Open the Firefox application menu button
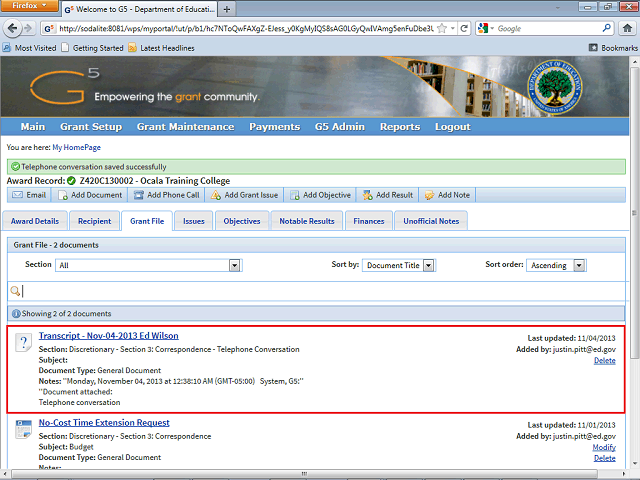640x480 pixels. (29, 5)
